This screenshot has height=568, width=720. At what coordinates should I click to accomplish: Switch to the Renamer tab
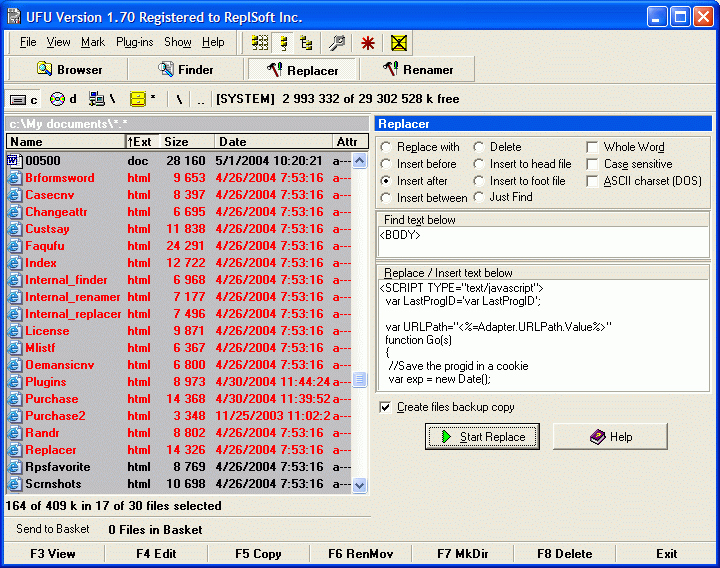tap(418, 70)
